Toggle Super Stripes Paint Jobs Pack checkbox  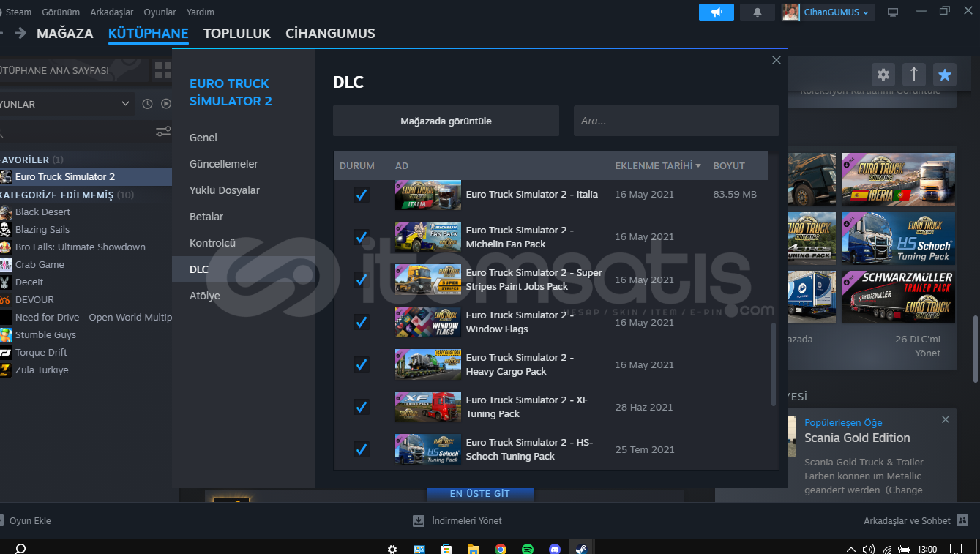[361, 280]
